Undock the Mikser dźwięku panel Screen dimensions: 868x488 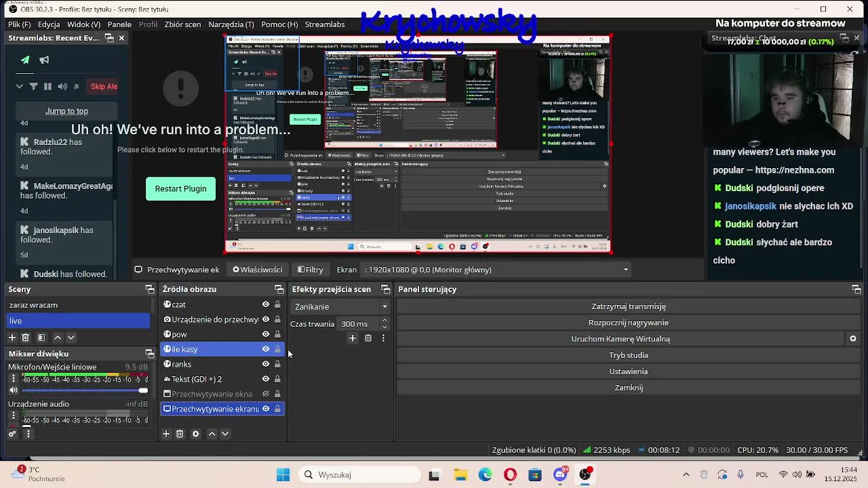(x=149, y=354)
